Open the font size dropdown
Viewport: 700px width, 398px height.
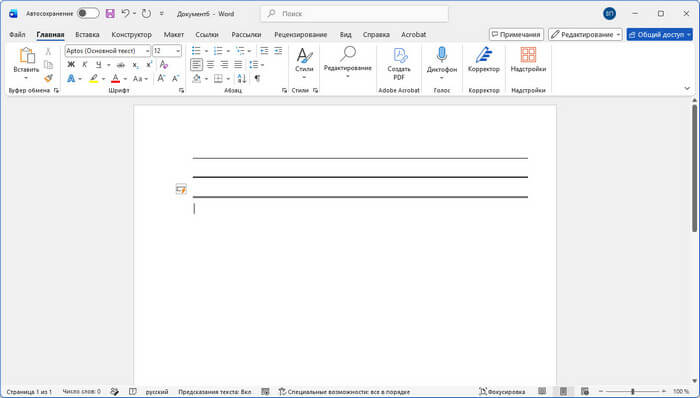[178, 51]
